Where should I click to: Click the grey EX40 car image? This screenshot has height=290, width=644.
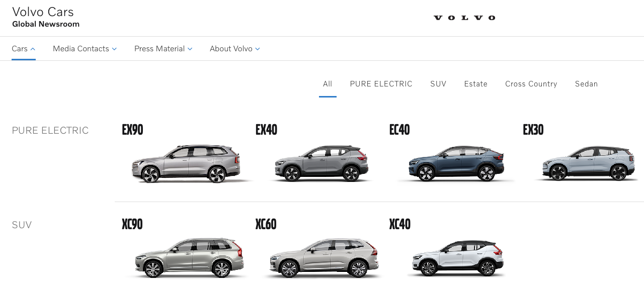(321, 163)
